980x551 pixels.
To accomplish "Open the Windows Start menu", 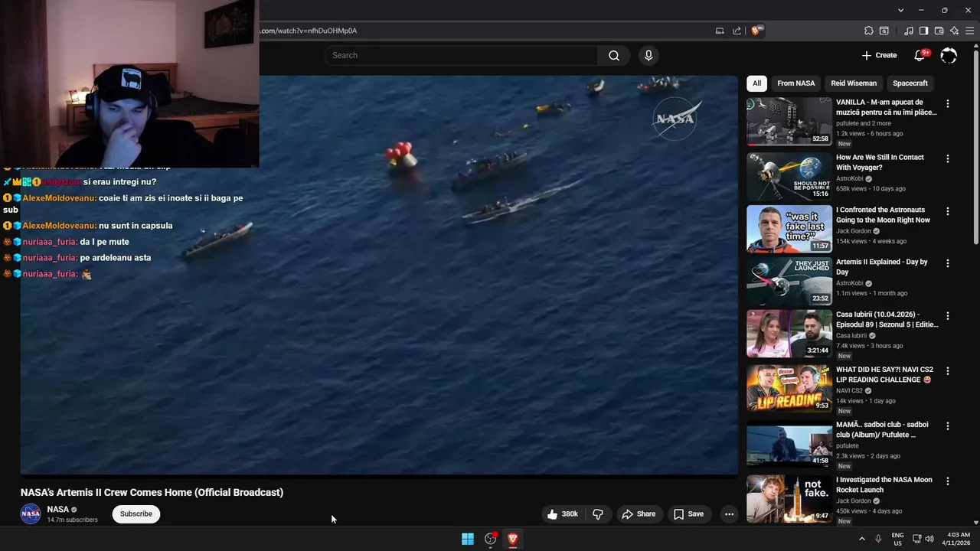I will [468, 539].
